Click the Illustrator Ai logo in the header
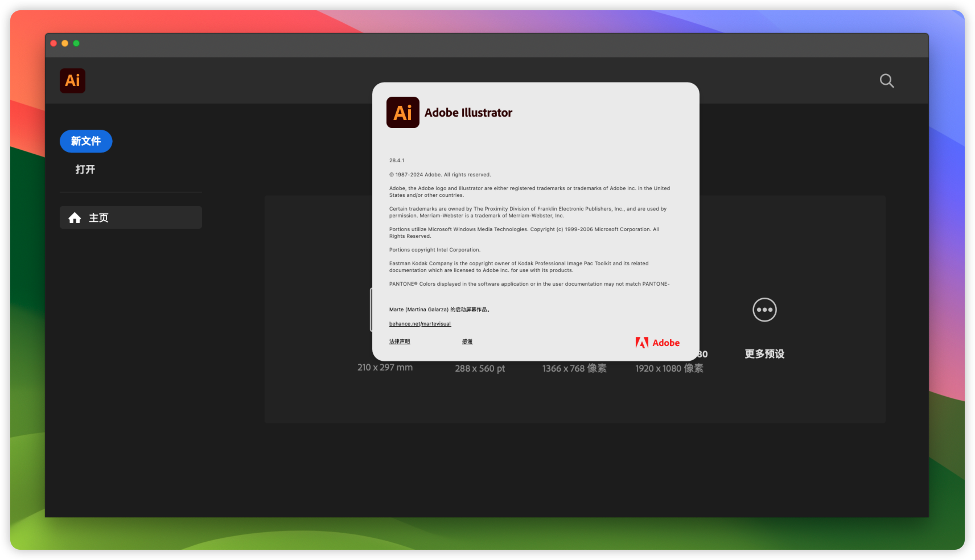Screen dimensions: 975x560 pos(72,80)
